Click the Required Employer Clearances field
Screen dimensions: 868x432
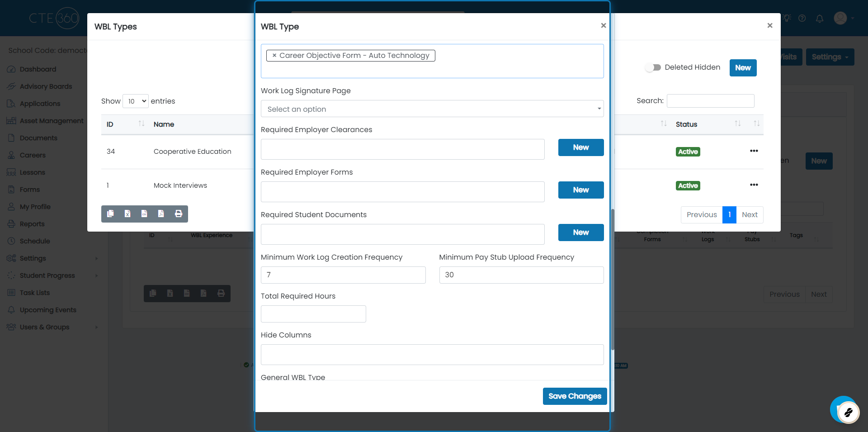[x=402, y=149]
